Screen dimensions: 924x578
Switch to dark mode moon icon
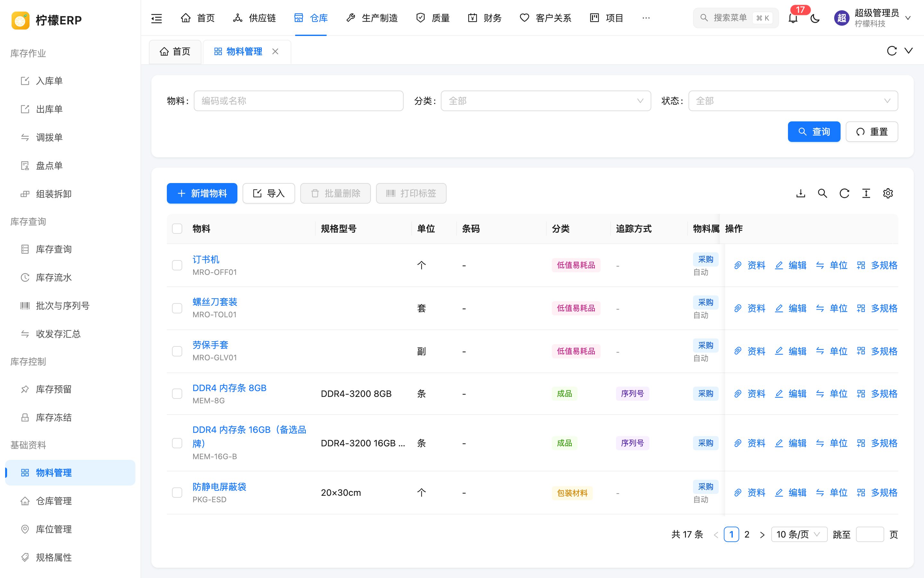point(815,18)
